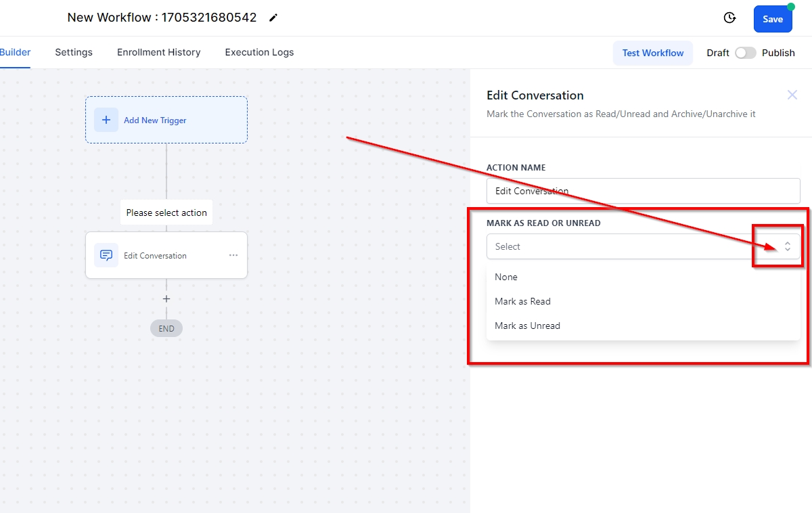Click the Action Name input field
Image resolution: width=812 pixels, height=513 pixels.
pyautogui.click(x=643, y=191)
